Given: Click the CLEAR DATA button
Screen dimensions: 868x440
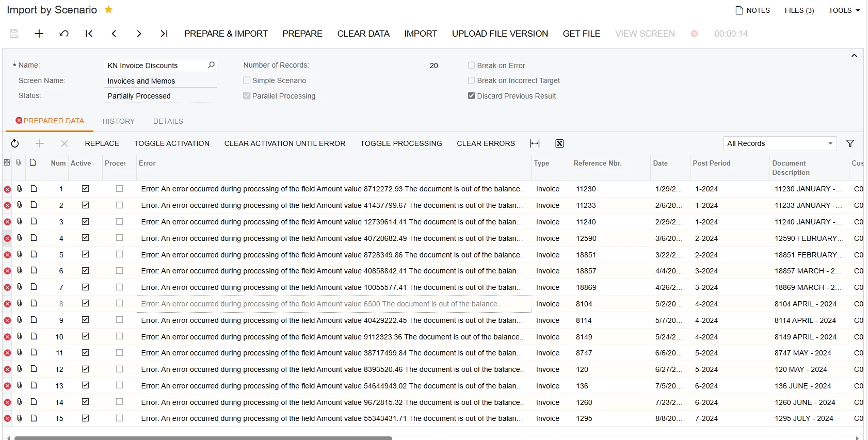Looking at the screenshot, I should pos(363,34).
